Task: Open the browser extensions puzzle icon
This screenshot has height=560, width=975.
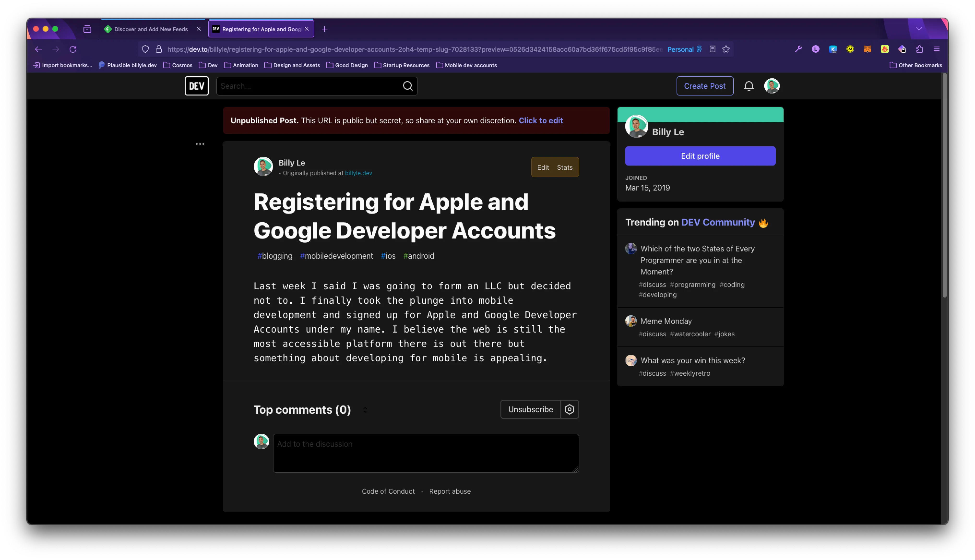Action: coord(919,49)
